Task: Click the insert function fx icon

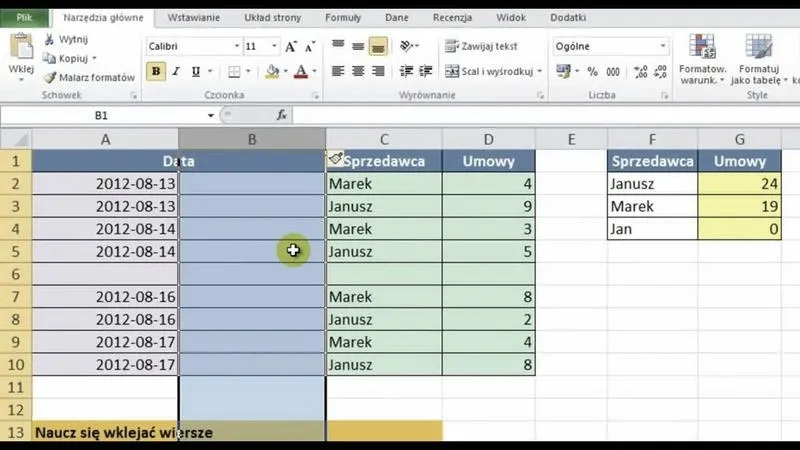Action: [x=281, y=115]
